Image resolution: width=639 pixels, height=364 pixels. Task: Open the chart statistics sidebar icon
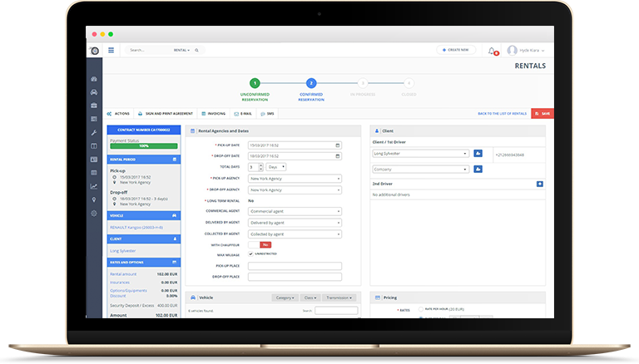(x=94, y=186)
